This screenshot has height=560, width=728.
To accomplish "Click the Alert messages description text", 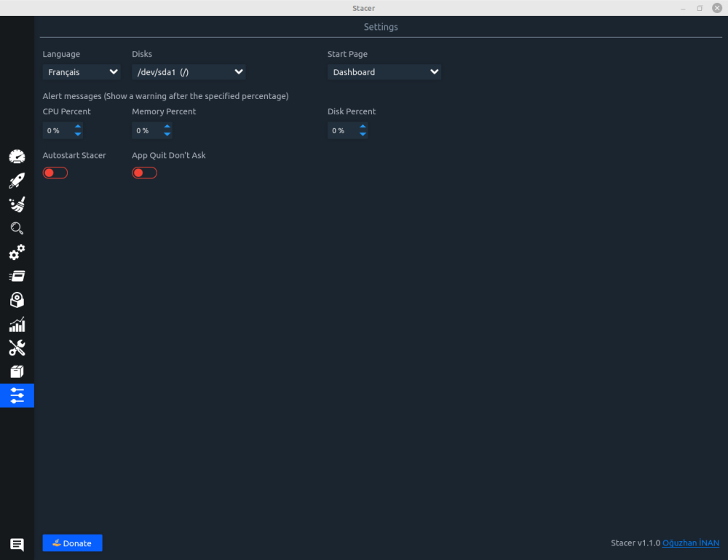I will [x=165, y=96].
